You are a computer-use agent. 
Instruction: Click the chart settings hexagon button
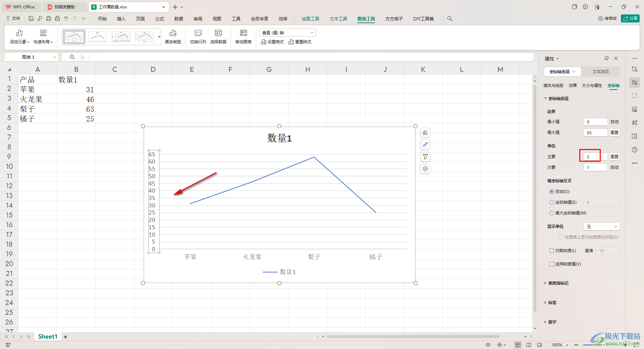[425, 169]
